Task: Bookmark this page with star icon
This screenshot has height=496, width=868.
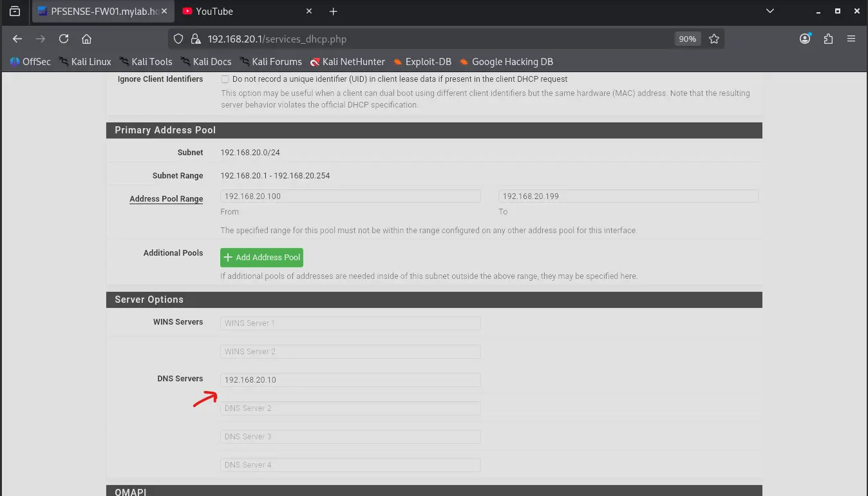Action: 713,39
